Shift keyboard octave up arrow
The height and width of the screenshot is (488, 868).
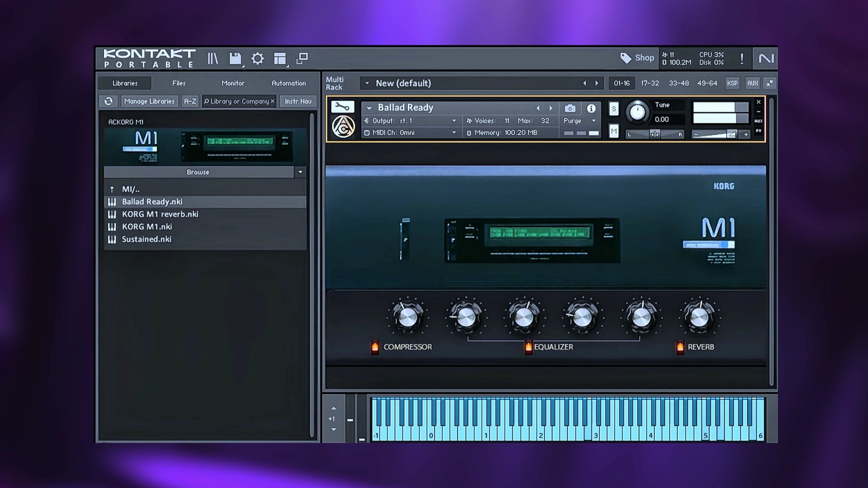333,408
